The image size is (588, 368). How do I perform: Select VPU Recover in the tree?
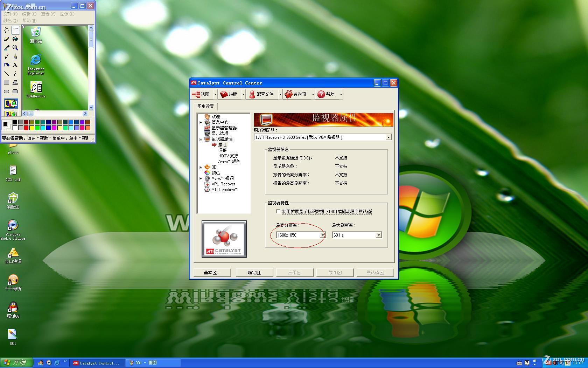click(x=223, y=184)
